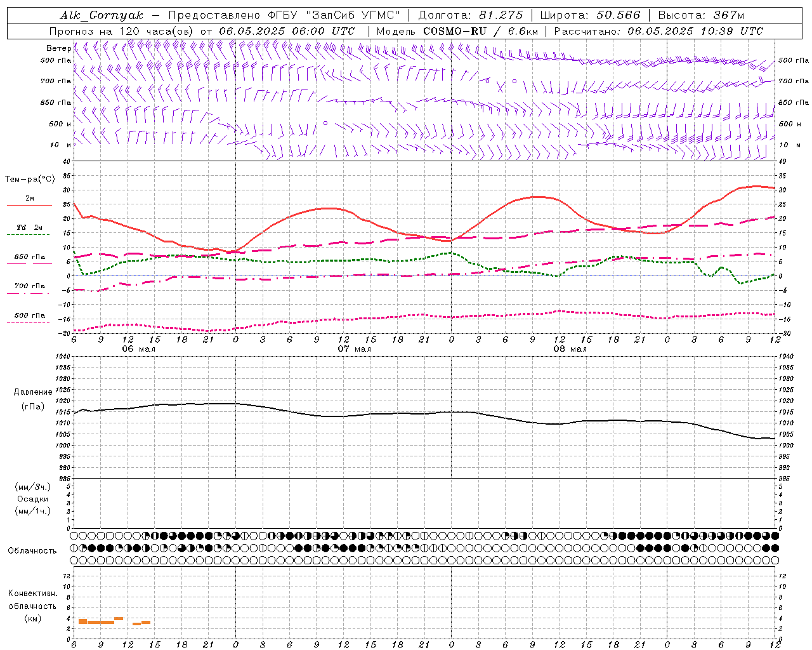Screen dimensions: 812x650
Task: Click the Облачность row label
Action: coord(32,551)
